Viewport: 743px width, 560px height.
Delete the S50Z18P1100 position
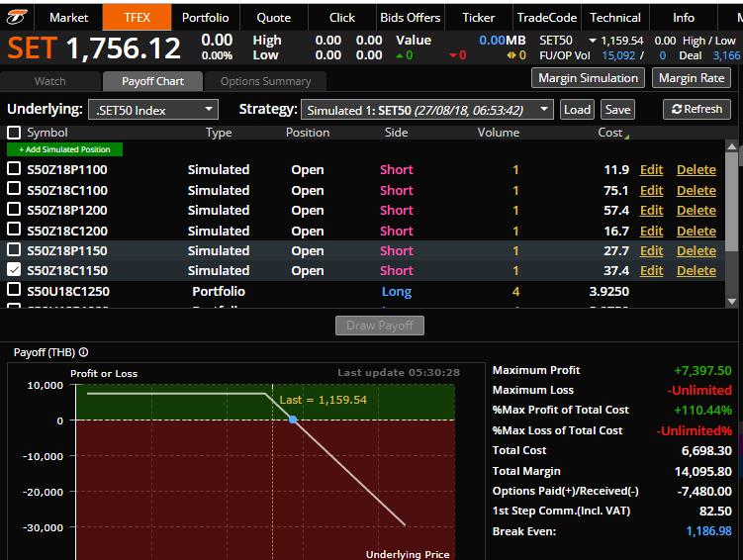click(697, 169)
